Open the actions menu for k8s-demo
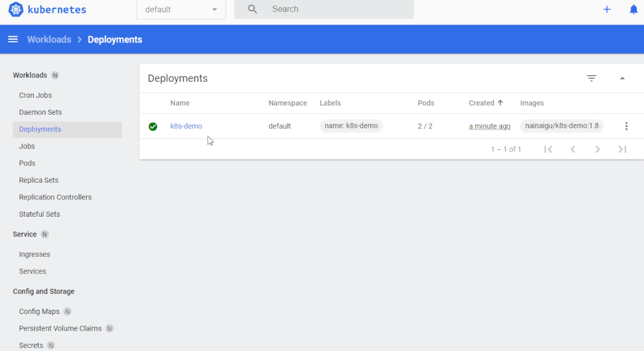Viewport: 644px width, 351px height. (626, 126)
